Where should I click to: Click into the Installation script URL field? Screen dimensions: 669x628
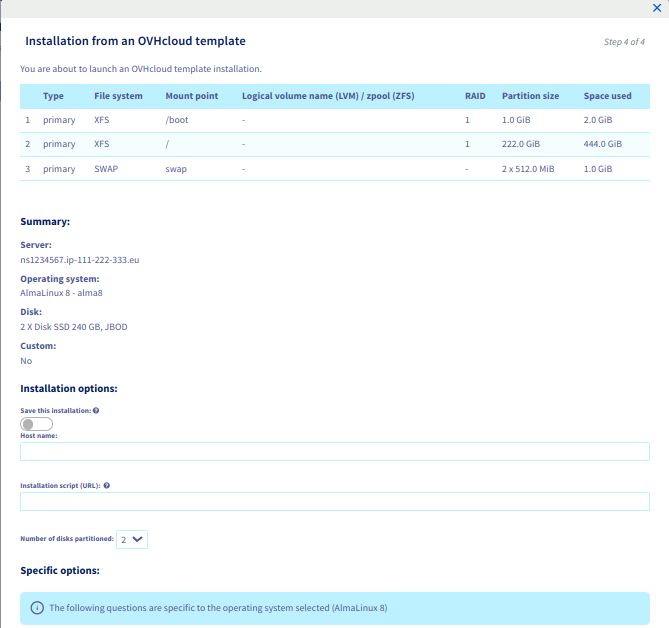(x=334, y=501)
